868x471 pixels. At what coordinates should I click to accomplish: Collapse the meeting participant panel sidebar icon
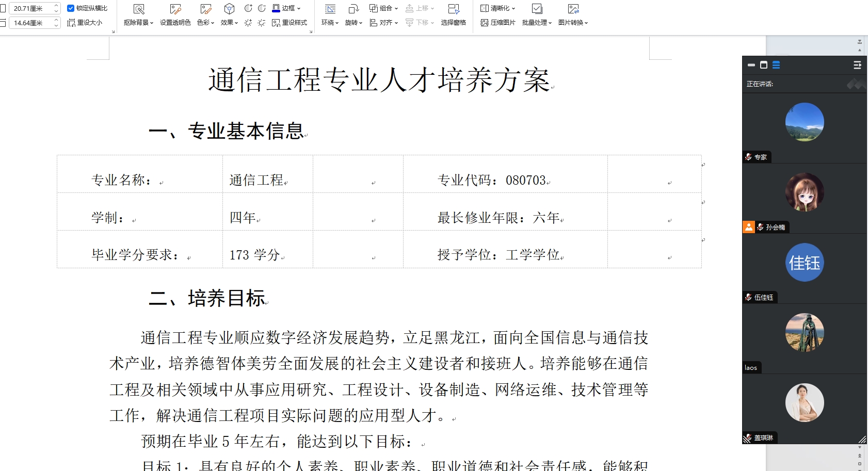point(857,65)
